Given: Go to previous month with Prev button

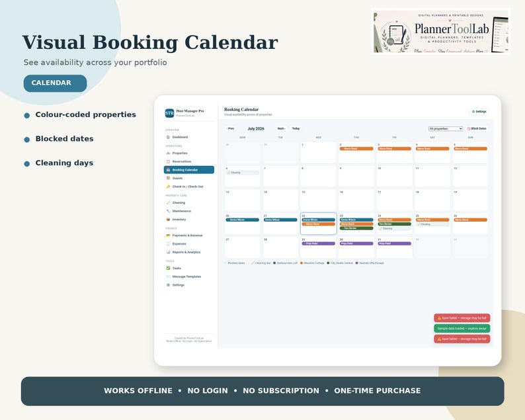Looking at the screenshot, I should (x=230, y=128).
